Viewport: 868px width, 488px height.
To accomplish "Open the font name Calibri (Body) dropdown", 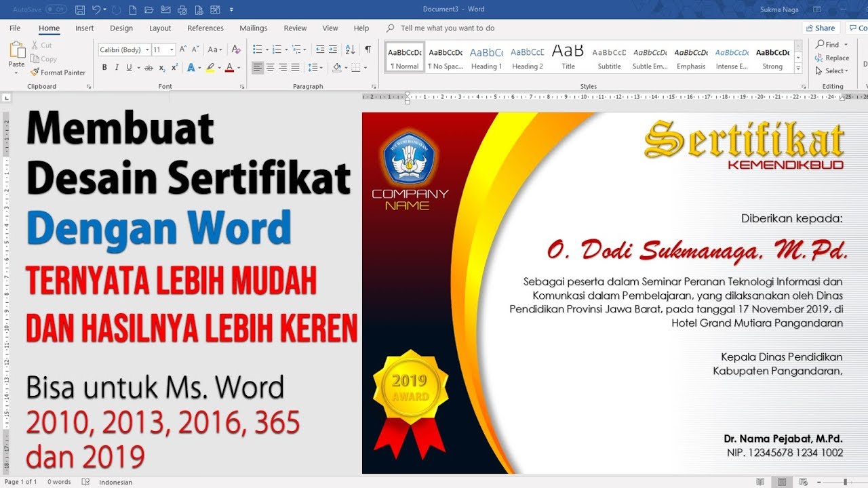I will 147,50.
